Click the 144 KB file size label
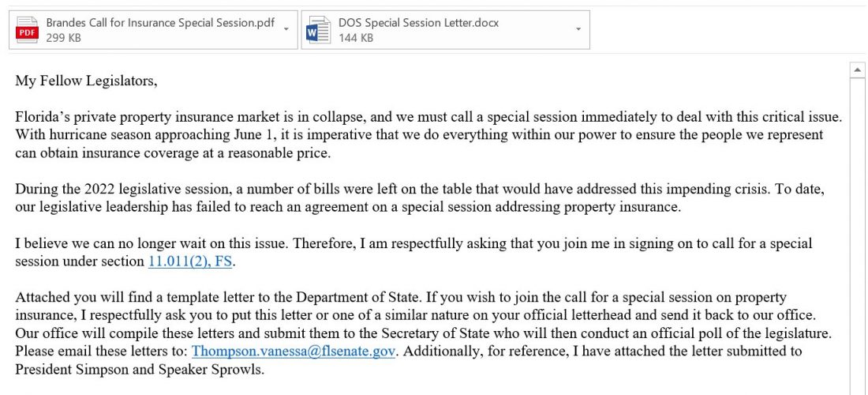Viewport: 868px width, 395px height. click(356, 37)
